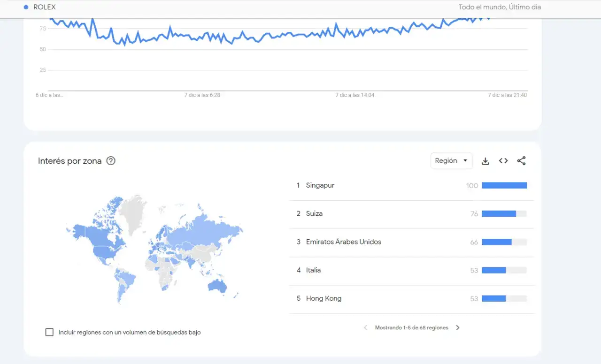The height and width of the screenshot is (364, 601).
Task: Open the embed code icon
Action: (503, 161)
